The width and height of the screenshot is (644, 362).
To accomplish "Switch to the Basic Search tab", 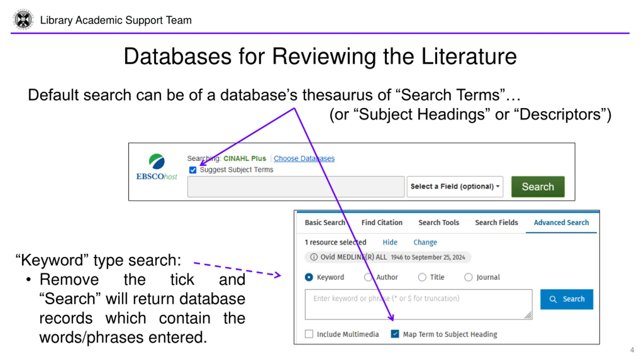I will coord(325,222).
